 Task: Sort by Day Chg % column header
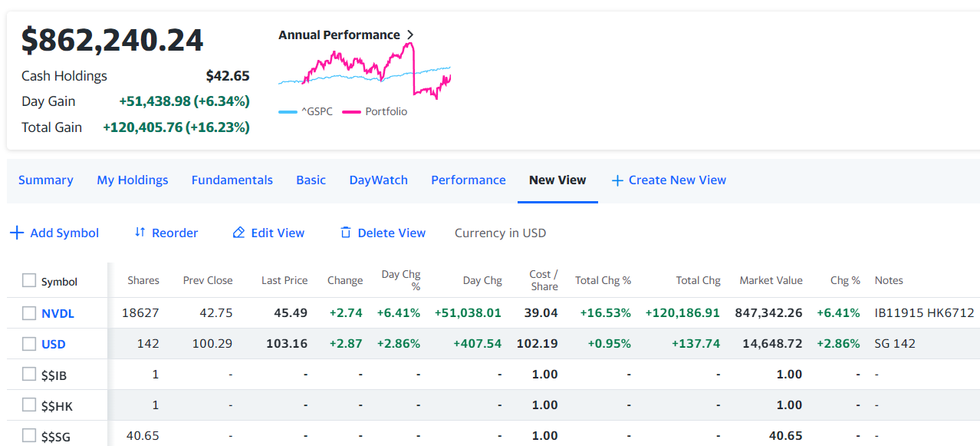point(401,280)
